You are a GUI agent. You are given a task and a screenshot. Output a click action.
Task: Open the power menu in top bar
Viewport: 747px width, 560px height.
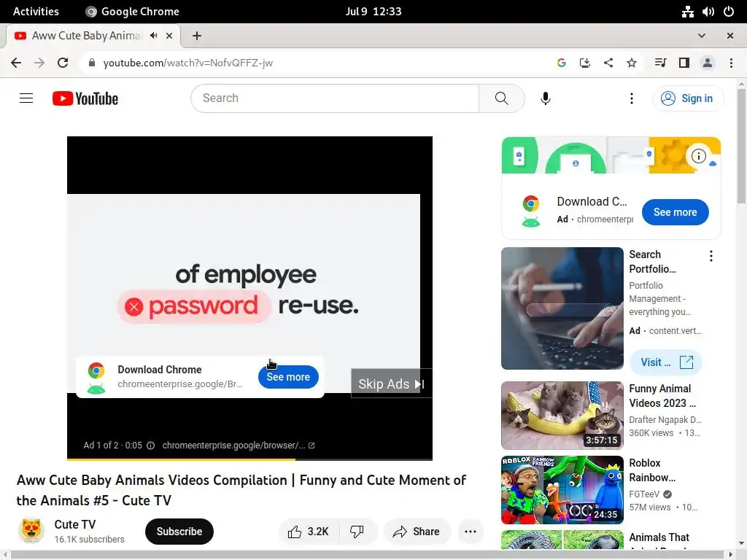[x=729, y=12]
